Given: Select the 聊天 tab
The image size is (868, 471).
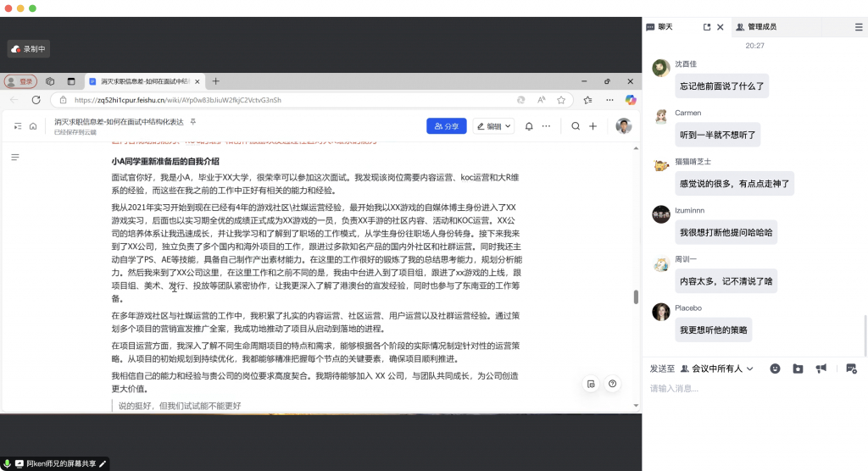Looking at the screenshot, I should point(659,27).
